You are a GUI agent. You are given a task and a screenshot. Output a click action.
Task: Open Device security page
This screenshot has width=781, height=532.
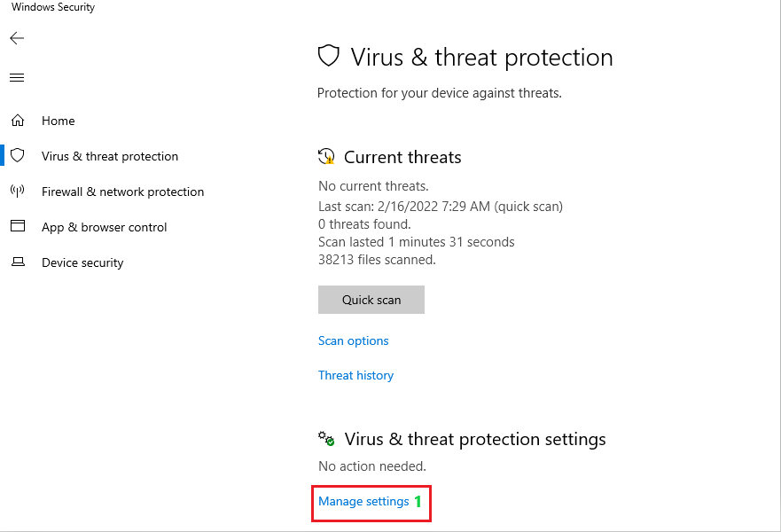(82, 263)
